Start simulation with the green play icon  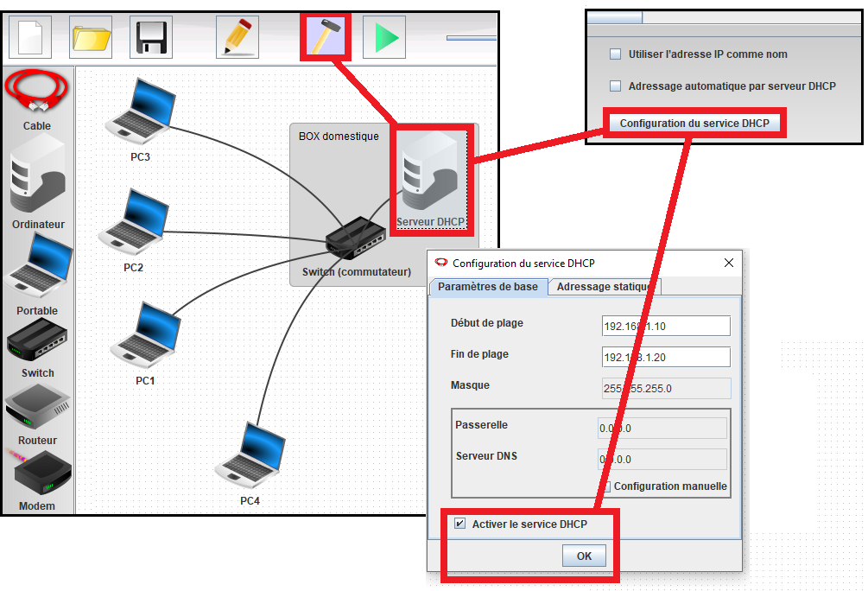tap(384, 38)
